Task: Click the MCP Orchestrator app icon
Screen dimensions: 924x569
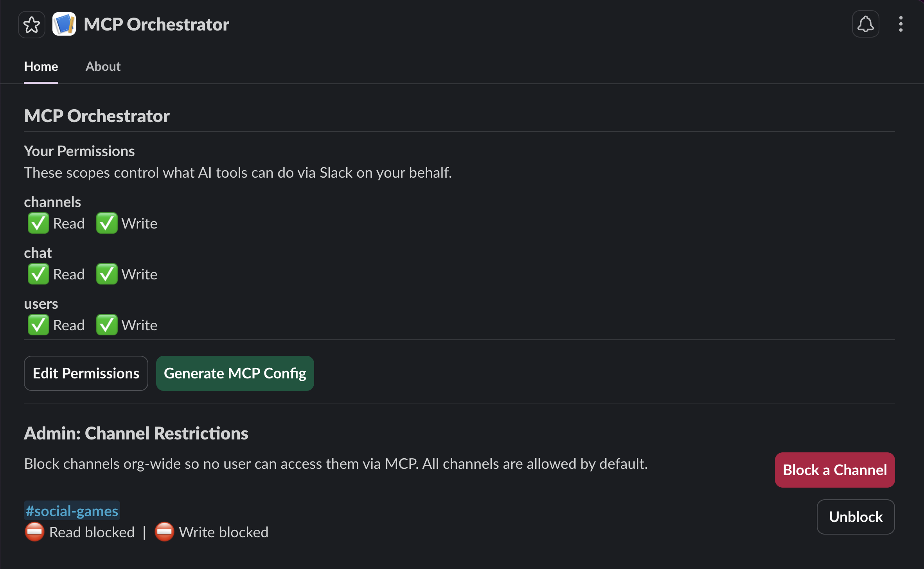Action: [64, 24]
